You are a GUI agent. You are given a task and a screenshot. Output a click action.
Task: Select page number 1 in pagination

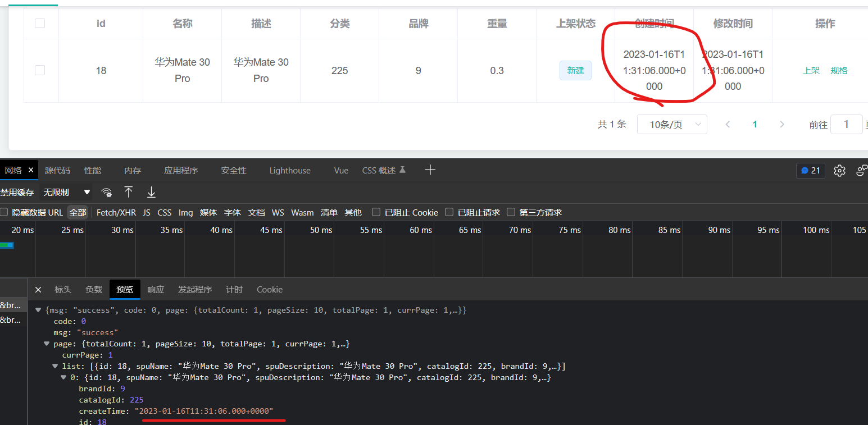tap(755, 125)
